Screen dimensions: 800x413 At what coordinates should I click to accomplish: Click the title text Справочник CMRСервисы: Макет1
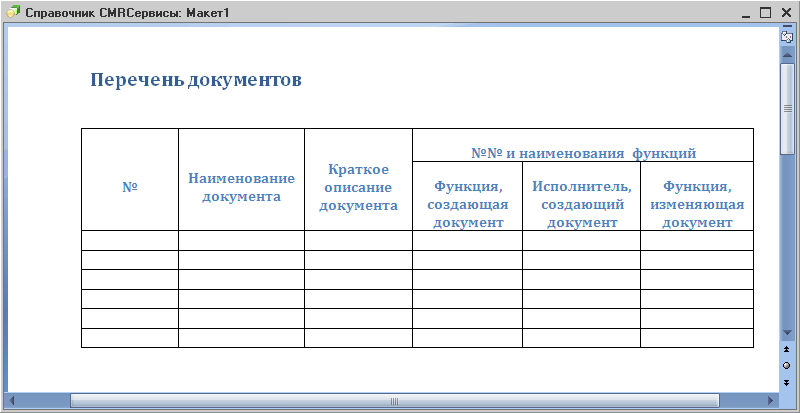tap(127, 13)
